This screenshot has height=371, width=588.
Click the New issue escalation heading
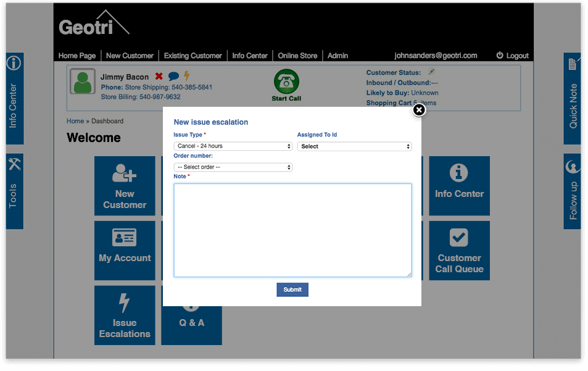pyautogui.click(x=211, y=122)
